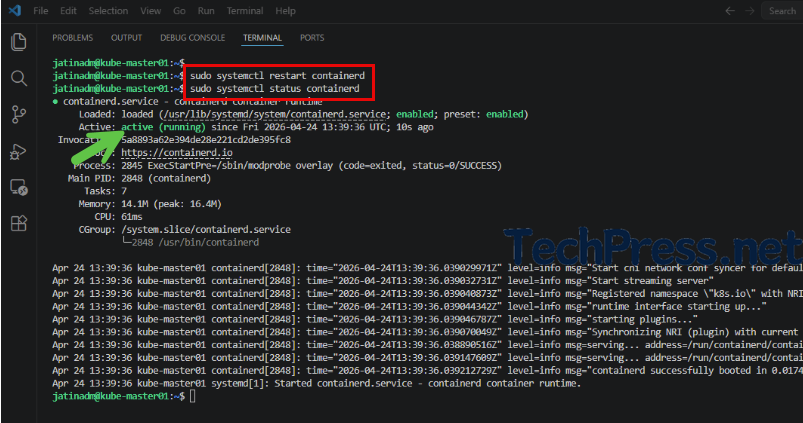Open the File menu

[x=40, y=11]
